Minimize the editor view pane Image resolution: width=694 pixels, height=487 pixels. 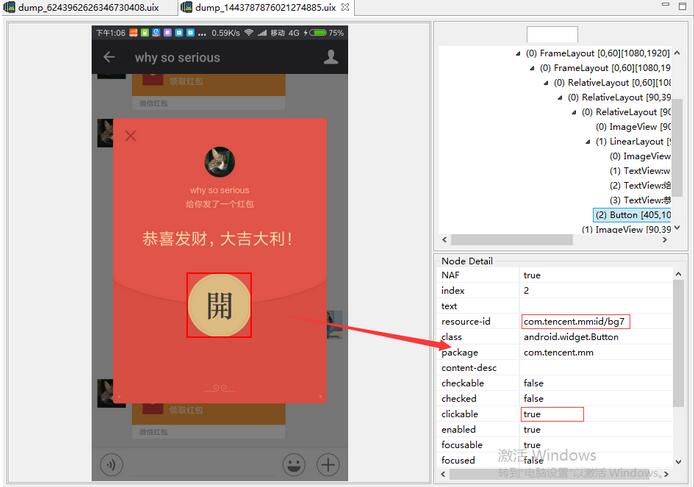665,5
